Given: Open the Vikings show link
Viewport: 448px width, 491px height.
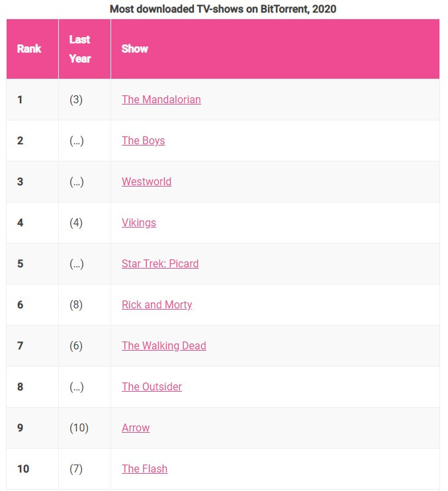Looking at the screenshot, I should [x=139, y=222].
